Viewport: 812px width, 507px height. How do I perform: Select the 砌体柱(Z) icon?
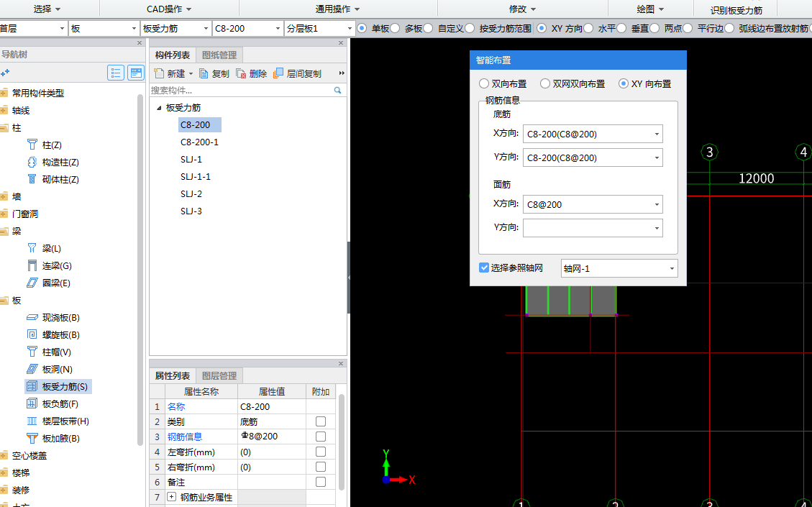[32, 179]
